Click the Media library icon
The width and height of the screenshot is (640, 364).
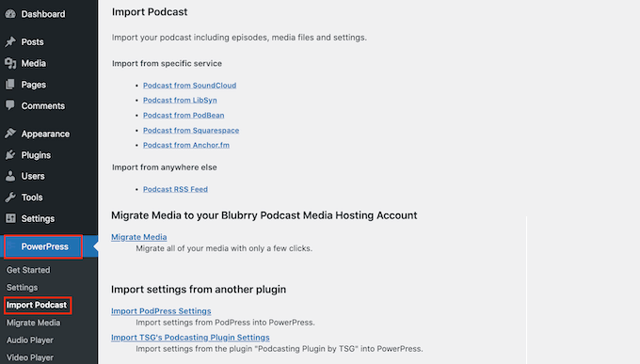(x=10, y=63)
